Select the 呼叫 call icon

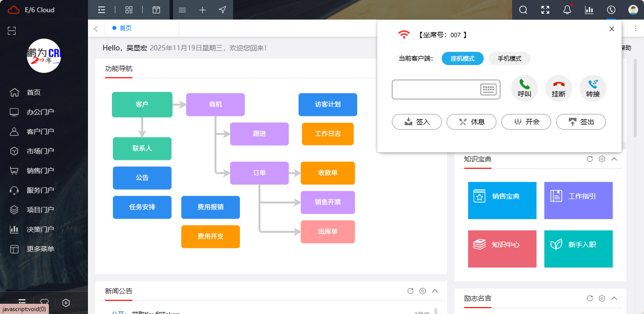pyautogui.click(x=523, y=88)
